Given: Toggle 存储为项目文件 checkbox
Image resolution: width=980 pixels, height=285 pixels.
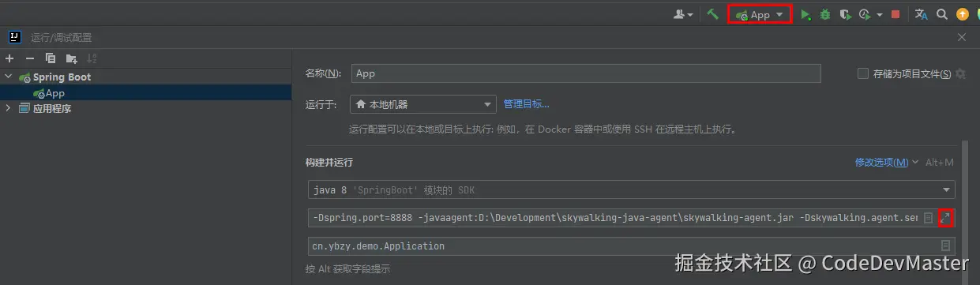Looking at the screenshot, I should [863, 73].
